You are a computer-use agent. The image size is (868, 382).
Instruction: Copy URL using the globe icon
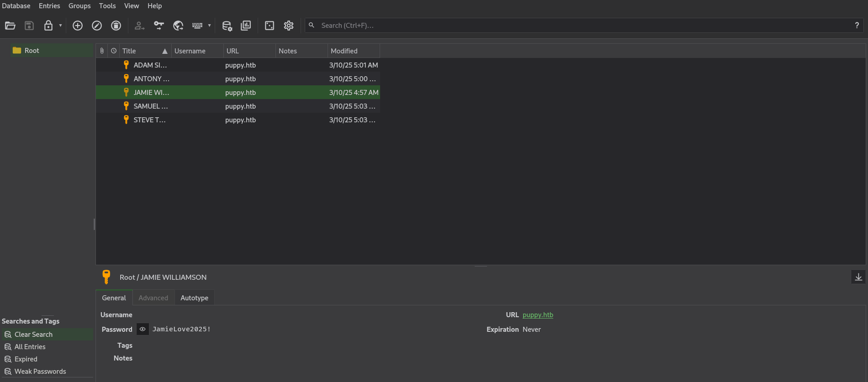pyautogui.click(x=178, y=26)
